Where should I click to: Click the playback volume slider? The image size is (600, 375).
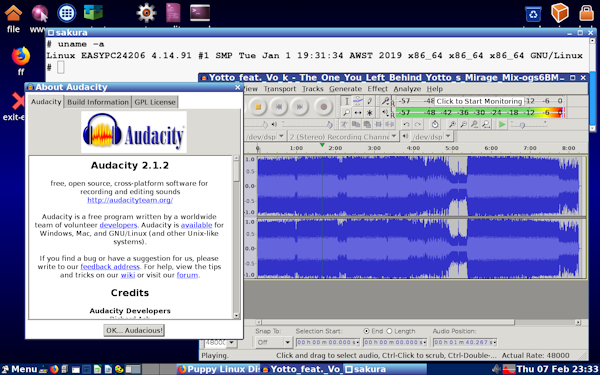[x=307, y=124]
